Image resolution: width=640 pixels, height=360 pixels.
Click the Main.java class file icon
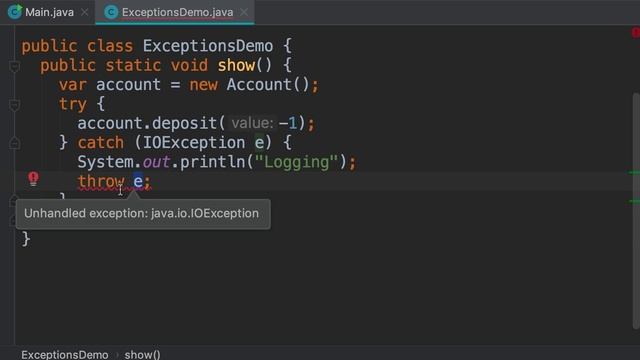[x=15, y=12]
